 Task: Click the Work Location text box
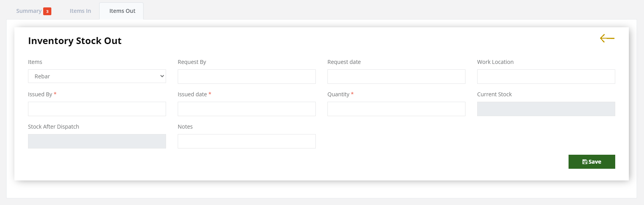(546, 76)
